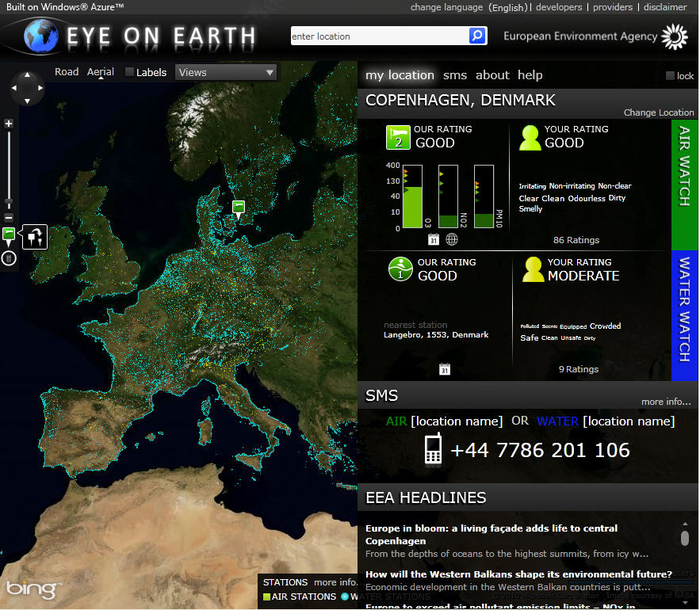Focus the enter location search field
The width and height of the screenshot is (700, 610).
point(380,36)
